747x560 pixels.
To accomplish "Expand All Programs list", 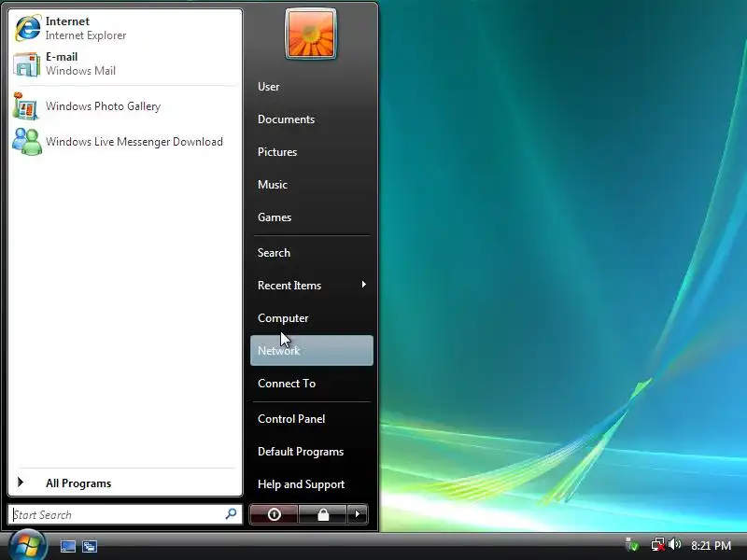I will point(125,483).
